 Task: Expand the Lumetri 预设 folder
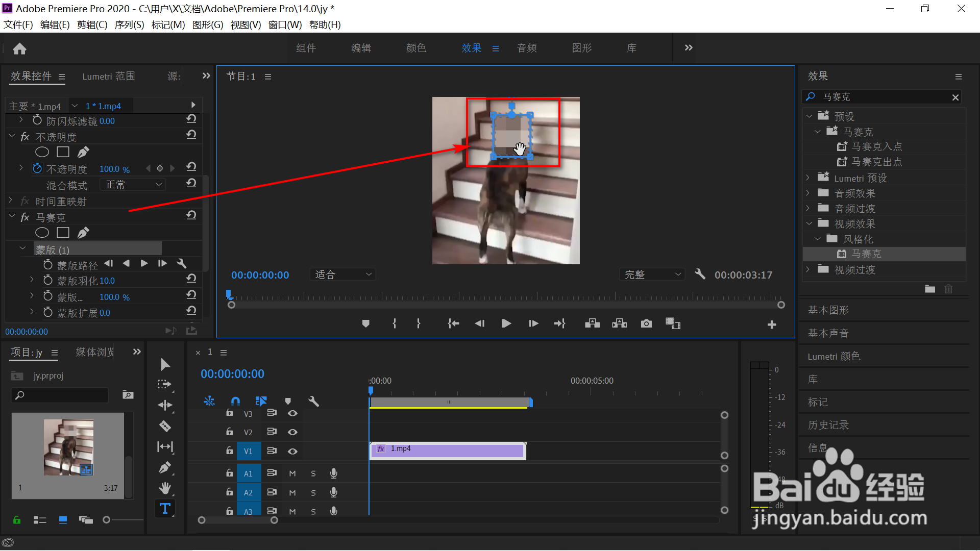click(808, 178)
